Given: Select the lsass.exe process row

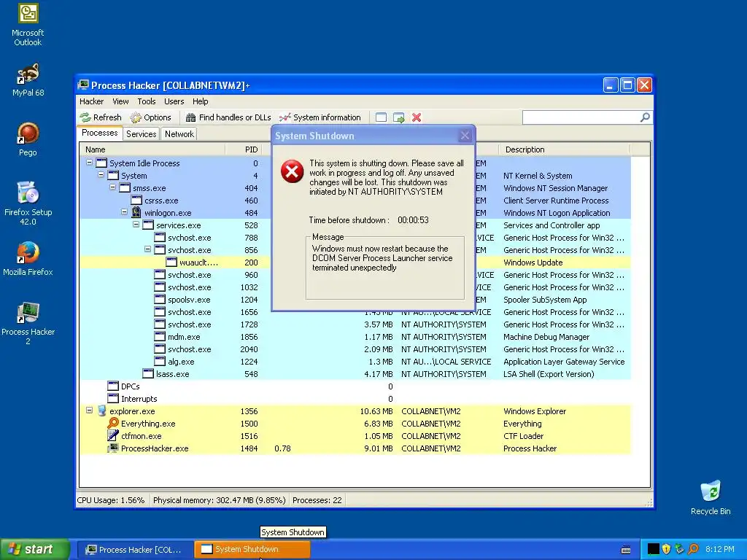Looking at the screenshot, I should (x=355, y=374).
